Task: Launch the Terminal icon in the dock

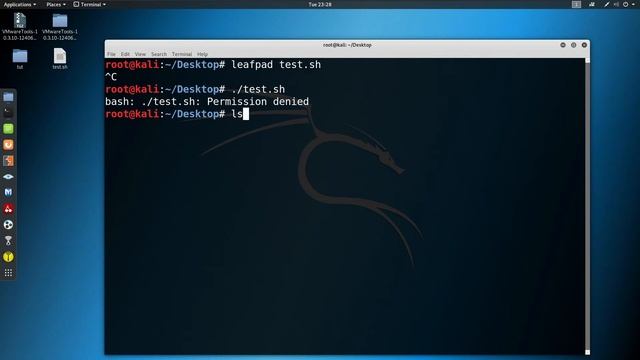Action: click(x=8, y=112)
